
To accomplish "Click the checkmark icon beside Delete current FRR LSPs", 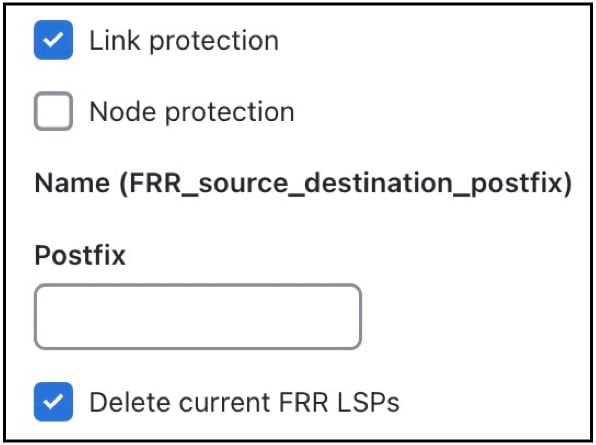I will [x=53, y=402].
